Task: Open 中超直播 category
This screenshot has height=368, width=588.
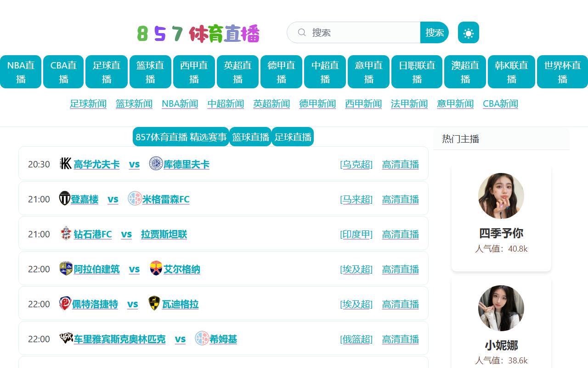Action: coord(325,72)
